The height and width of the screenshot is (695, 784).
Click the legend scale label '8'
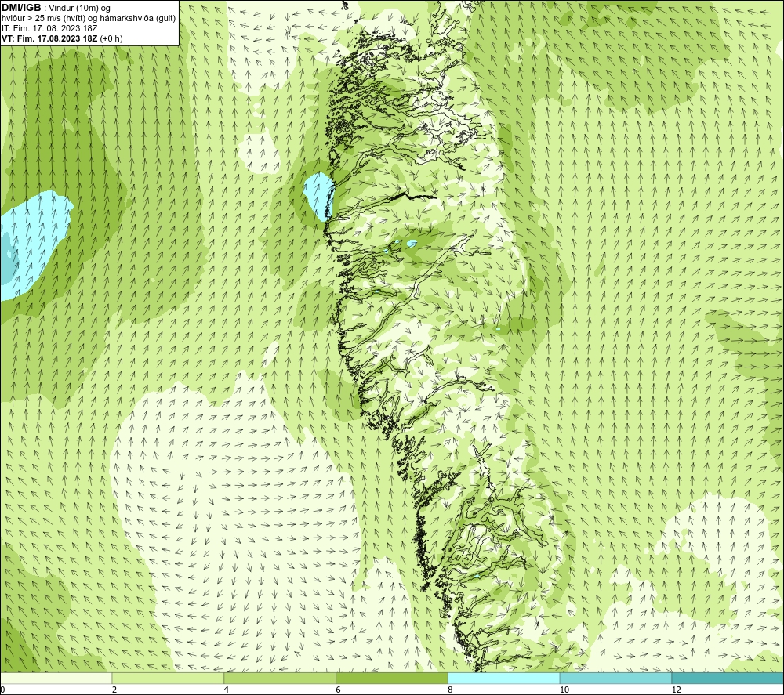coord(451,690)
